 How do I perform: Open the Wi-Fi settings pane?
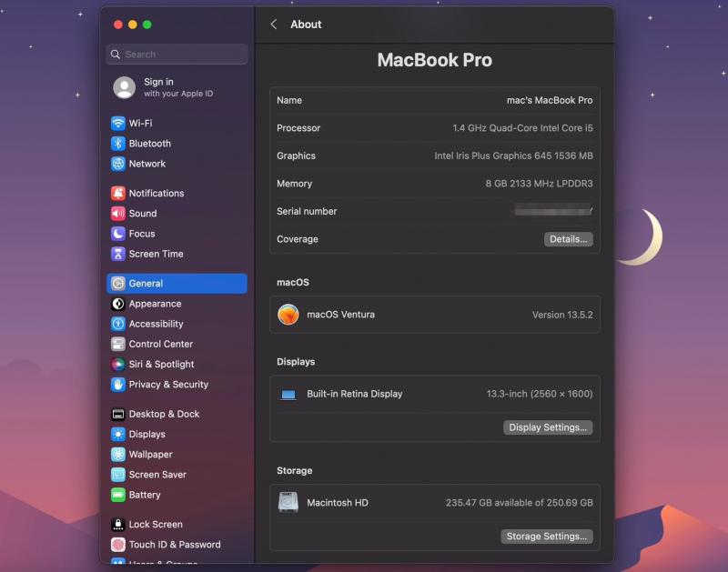pos(177,123)
